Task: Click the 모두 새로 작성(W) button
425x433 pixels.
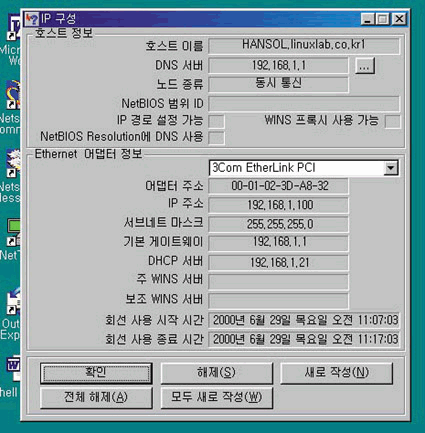Action: 217,397
